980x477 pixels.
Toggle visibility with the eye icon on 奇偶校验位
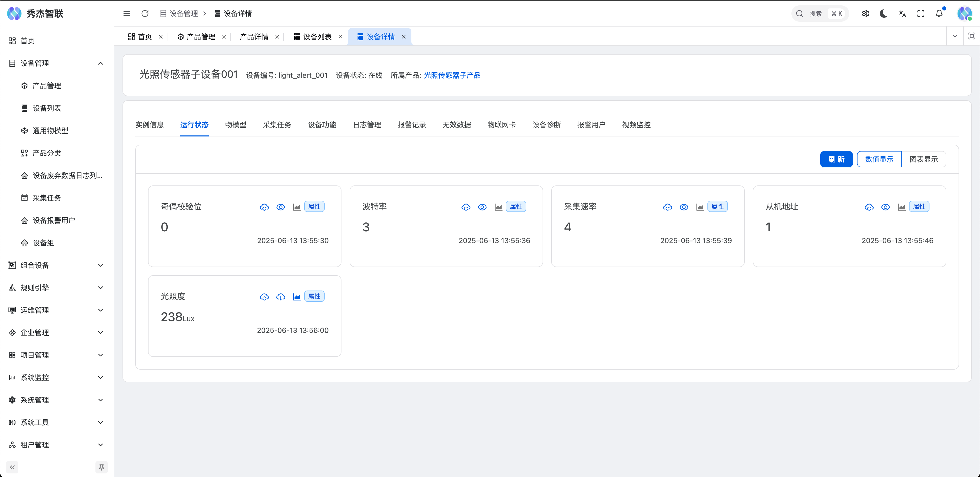point(281,207)
